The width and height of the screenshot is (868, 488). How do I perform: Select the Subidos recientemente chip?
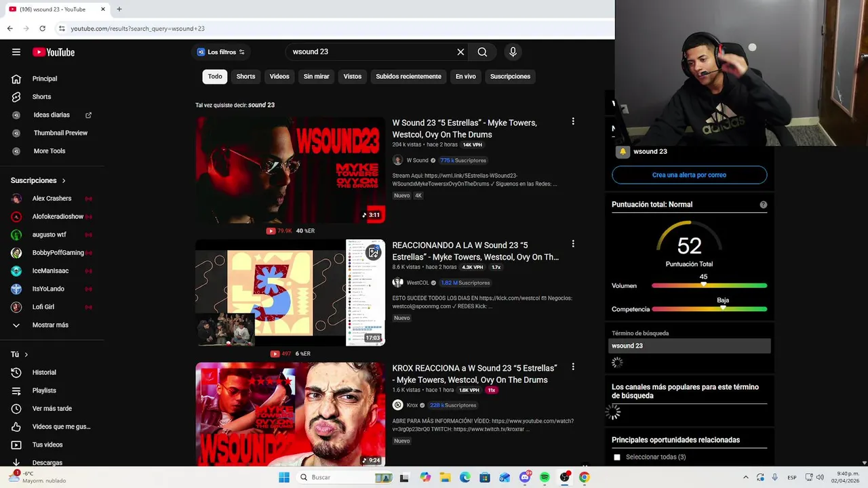[x=408, y=77]
